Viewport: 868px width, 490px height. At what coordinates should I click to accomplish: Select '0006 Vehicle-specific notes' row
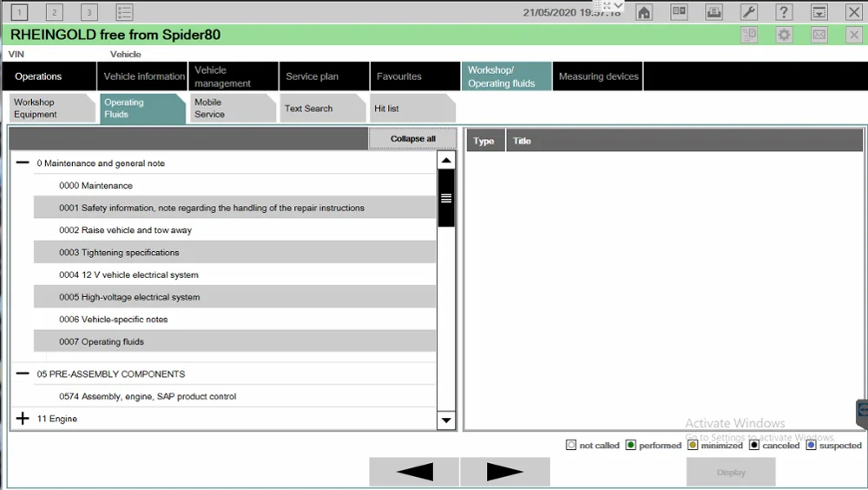234,319
